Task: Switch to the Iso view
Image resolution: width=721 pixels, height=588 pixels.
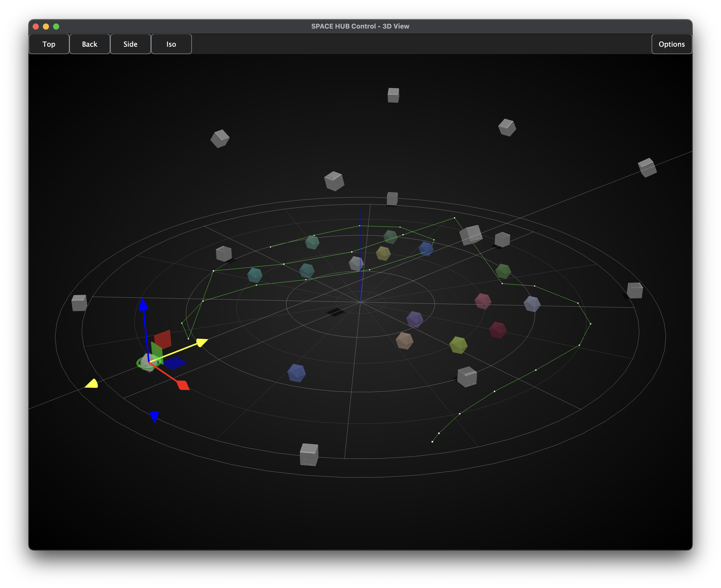Action: [x=171, y=44]
